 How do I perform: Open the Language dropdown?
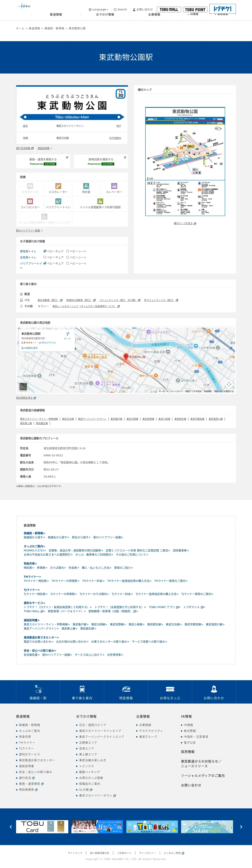pyautogui.click(x=99, y=9)
